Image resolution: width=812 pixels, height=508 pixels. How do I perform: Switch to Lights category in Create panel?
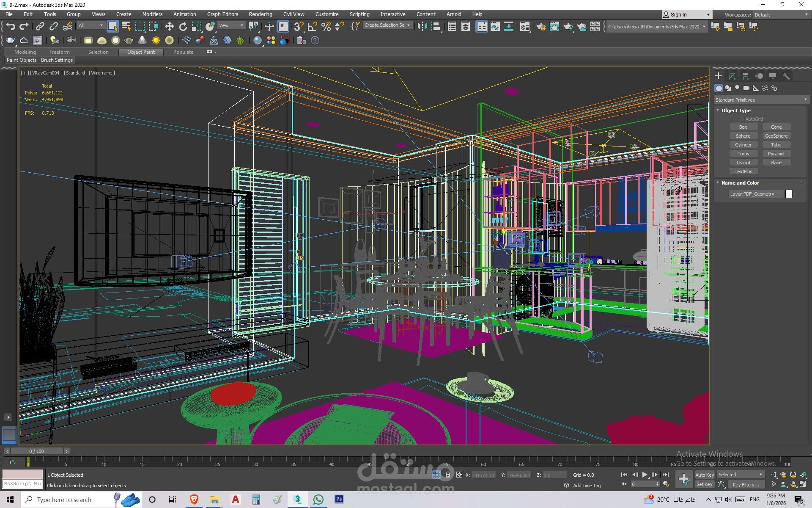(737, 88)
